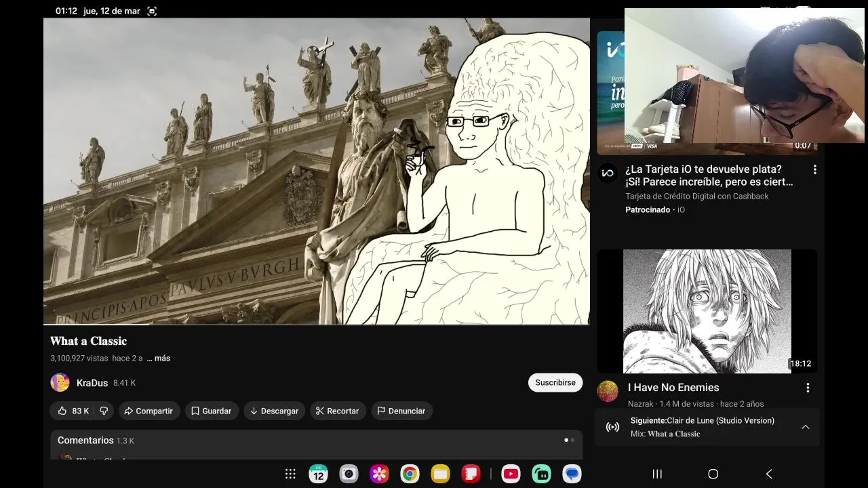Tap the video view count text

[79, 358]
